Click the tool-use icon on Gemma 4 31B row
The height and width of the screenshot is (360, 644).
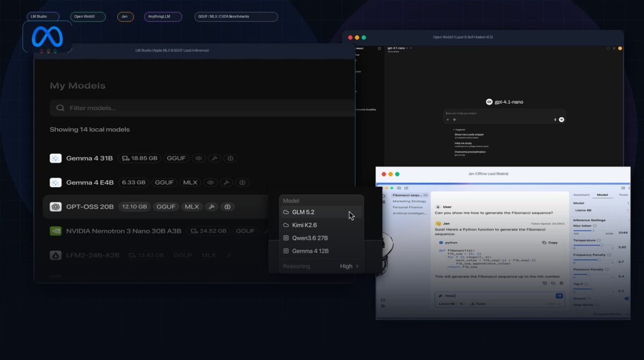tap(214, 159)
